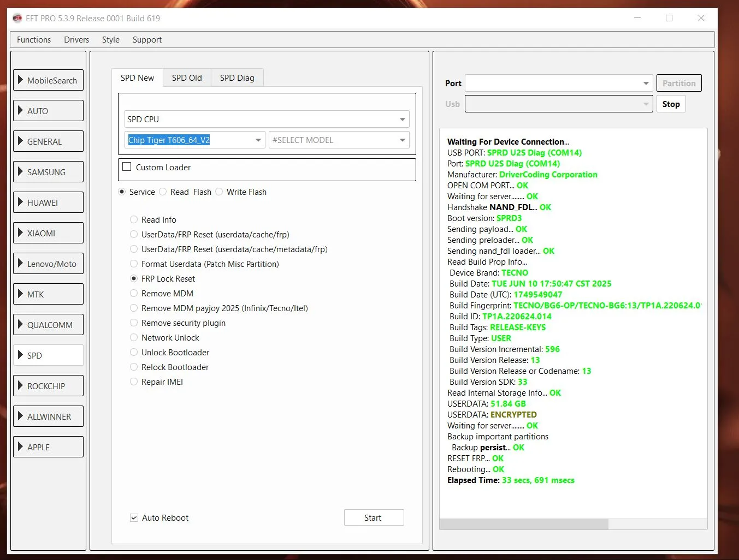Screen dimensions: 739x560
Task: Click the EFT PRO app icon in title bar
Action: pyautogui.click(x=17, y=18)
